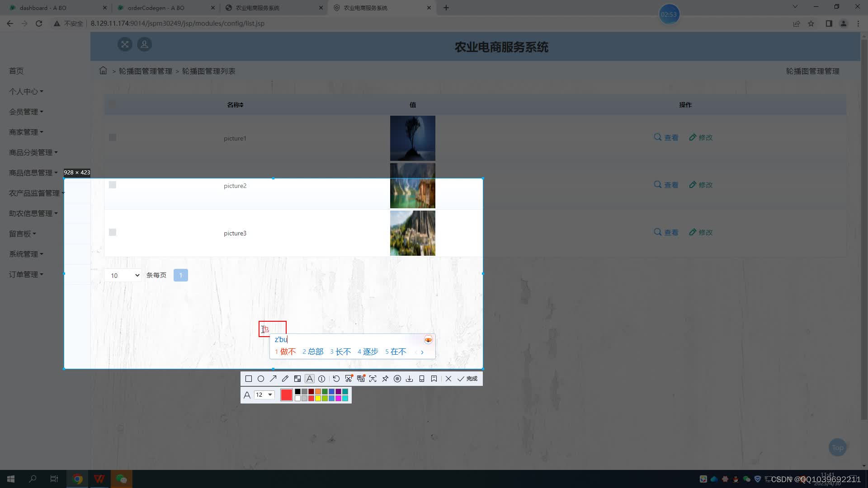
Task: Go to page 1 in pagination
Action: [180, 275]
